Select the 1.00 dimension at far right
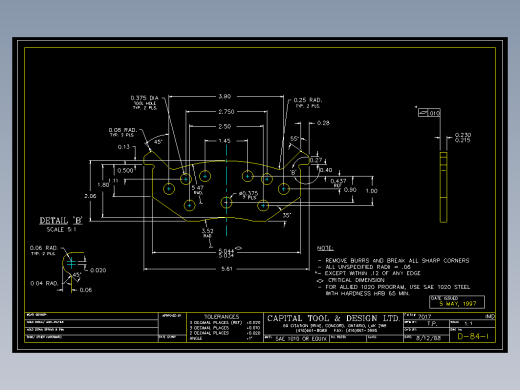The image size is (520, 390). pyautogui.click(x=372, y=191)
